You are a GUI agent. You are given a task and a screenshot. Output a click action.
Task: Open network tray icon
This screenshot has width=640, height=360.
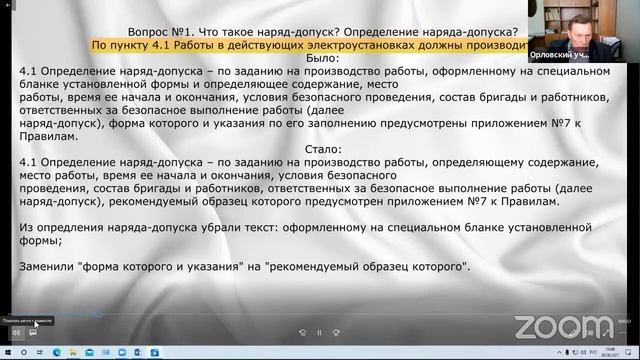575,352
